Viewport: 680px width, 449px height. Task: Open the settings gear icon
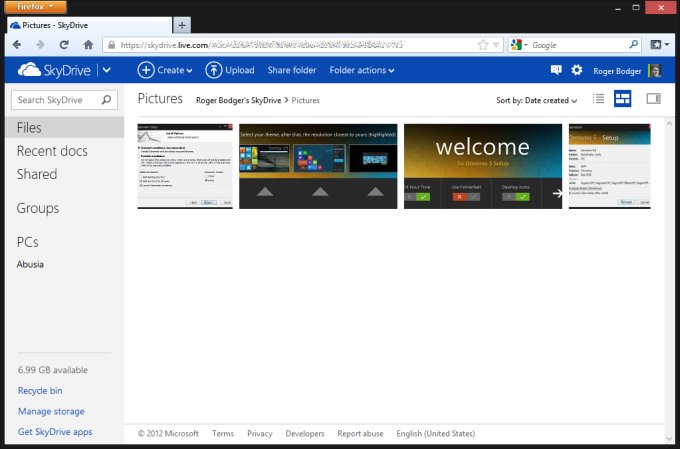(x=577, y=70)
